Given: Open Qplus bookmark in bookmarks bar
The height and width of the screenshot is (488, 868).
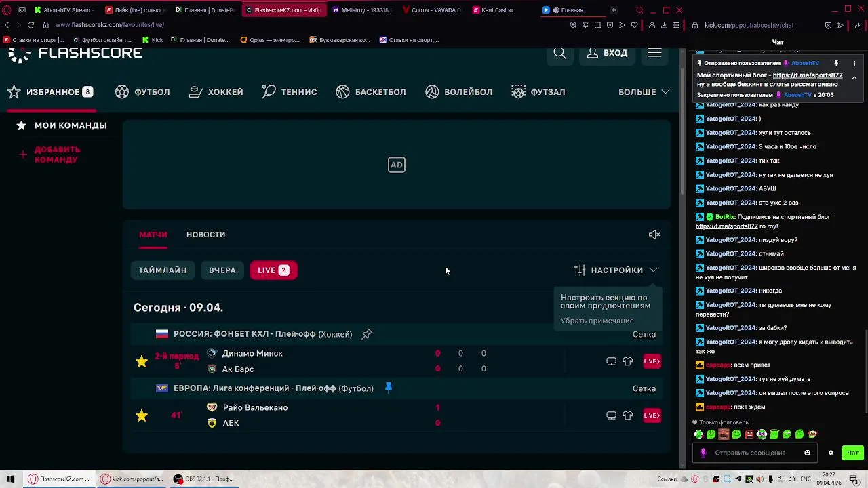Looking at the screenshot, I should [270, 40].
